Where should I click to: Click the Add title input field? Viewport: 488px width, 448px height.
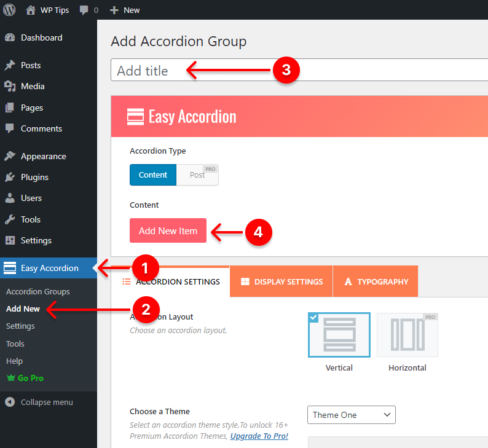[299, 70]
